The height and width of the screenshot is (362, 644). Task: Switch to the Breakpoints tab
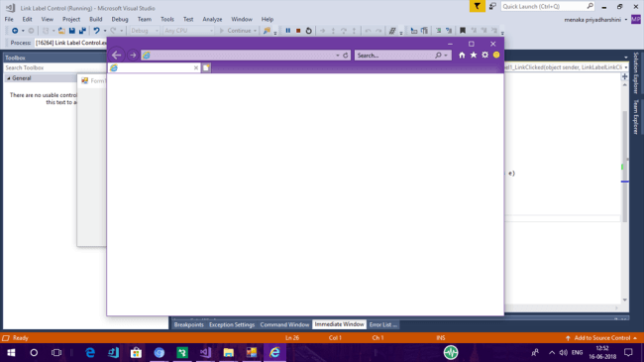point(188,324)
